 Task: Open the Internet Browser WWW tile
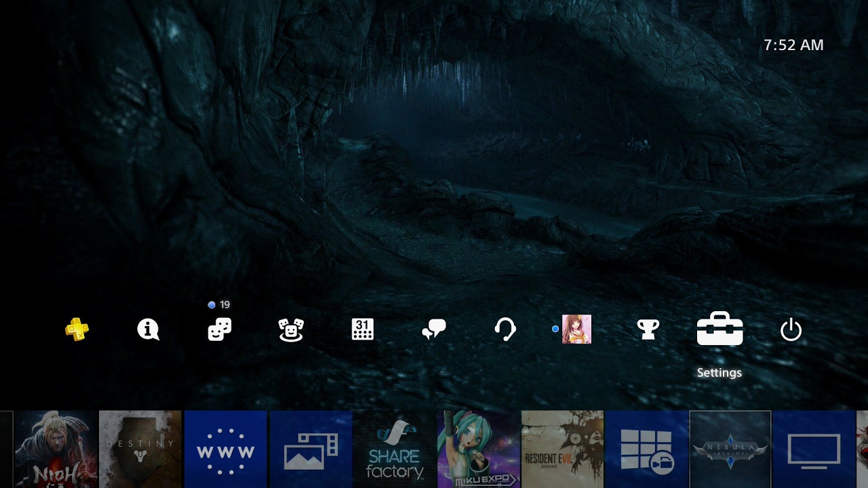point(225,447)
